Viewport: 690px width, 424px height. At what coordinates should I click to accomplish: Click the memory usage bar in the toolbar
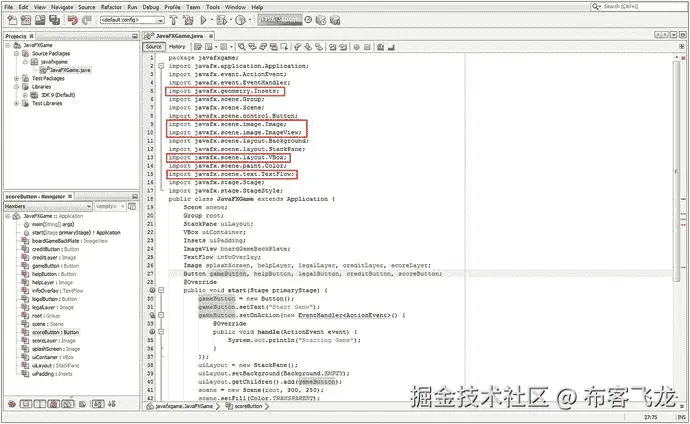pyautogui.click(x=280, y=20)
